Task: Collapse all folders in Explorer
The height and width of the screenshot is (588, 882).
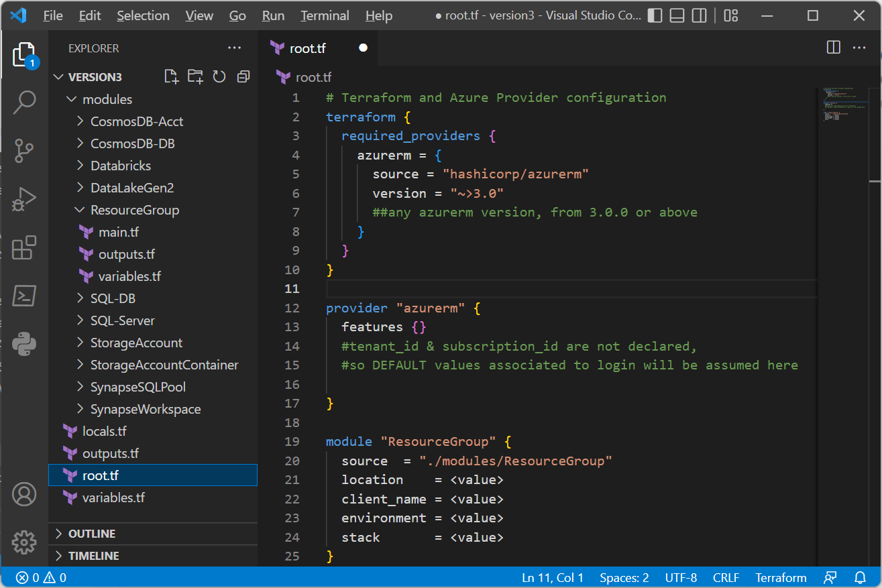Action: (243, 76)
